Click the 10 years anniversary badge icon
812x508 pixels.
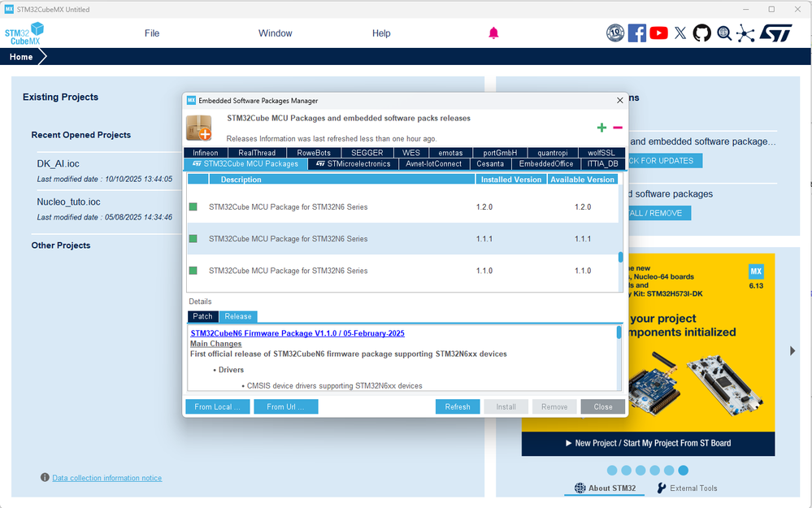click(x=615, y=33)
